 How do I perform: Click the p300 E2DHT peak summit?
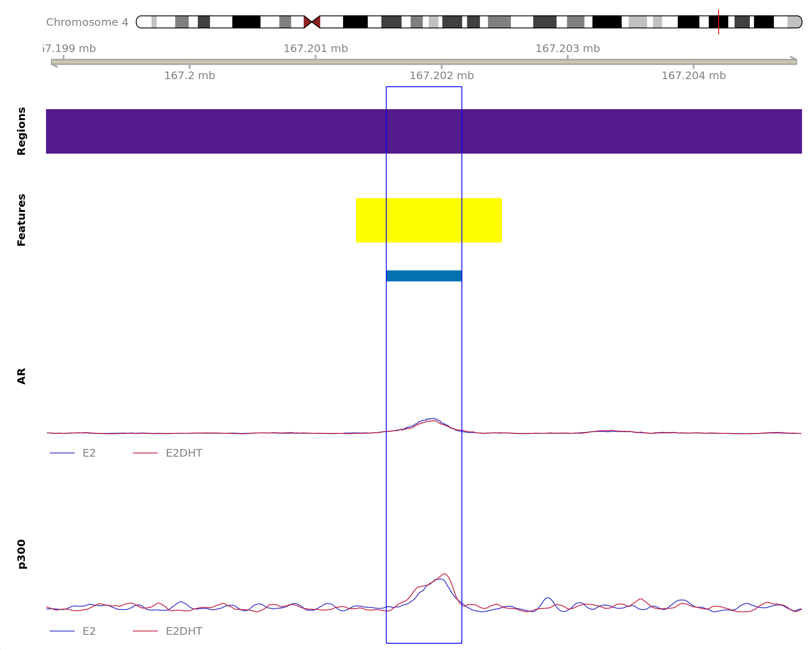(x=444, y=574)
